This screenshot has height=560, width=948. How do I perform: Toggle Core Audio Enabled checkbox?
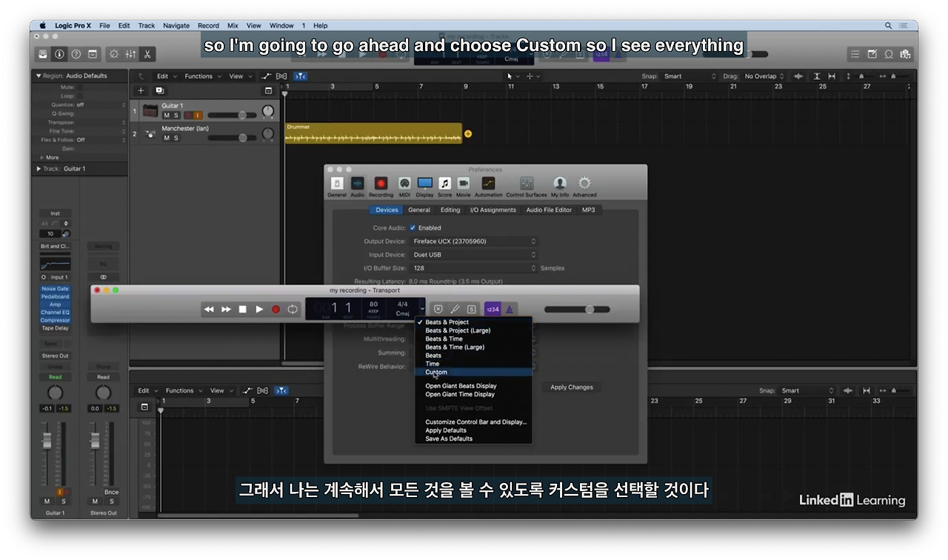tap(413, 228)
